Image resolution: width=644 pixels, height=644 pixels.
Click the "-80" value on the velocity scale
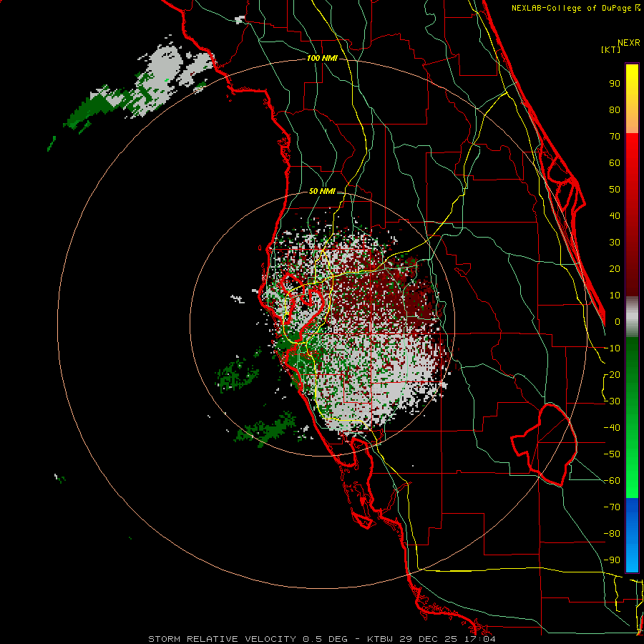(x=612, y=534)
